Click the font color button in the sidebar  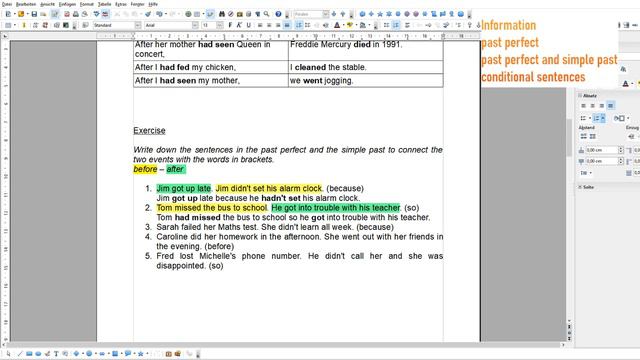tap(625, 83)
